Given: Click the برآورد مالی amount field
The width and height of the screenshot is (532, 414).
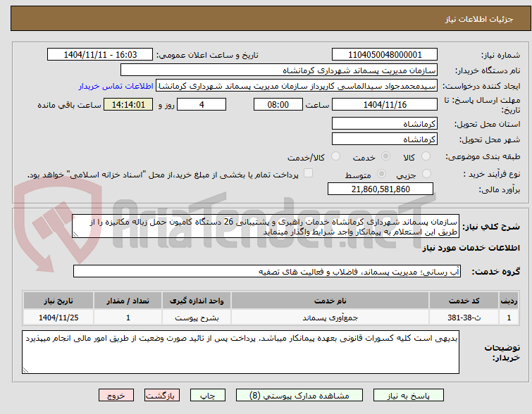Looking at the screenshot, I should tap(381, 189).
